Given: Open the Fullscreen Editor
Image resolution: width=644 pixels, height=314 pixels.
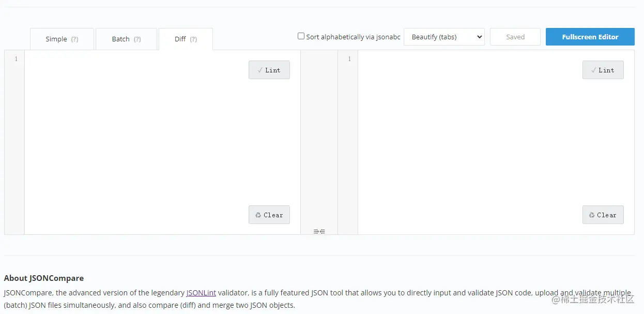Looking at the screenshot, I should pos(590,37).
